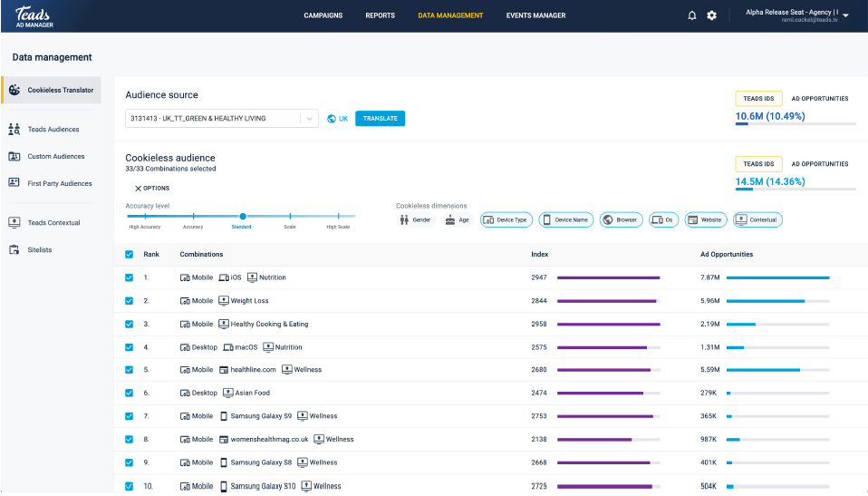Open the notifications bell
Image resolution: width=868 pixels, height=496 pixels.
point(692,15)
